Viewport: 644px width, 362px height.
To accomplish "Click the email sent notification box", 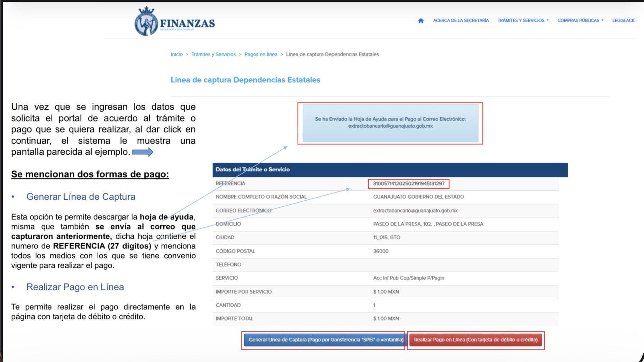I will (x=390, y=123).
